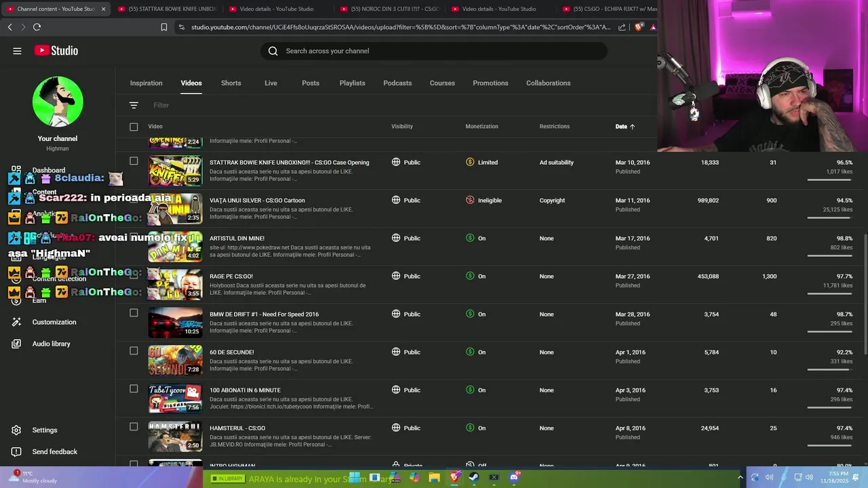Image resolution: width=868 pixels, height=488 pixels.
Task: Switch to the Inspiration tab
Action: (x=146, y=83)
